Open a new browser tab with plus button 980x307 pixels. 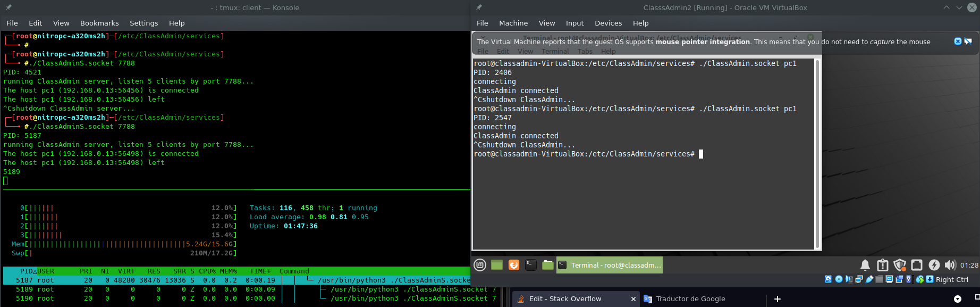(x=778, y=299)
